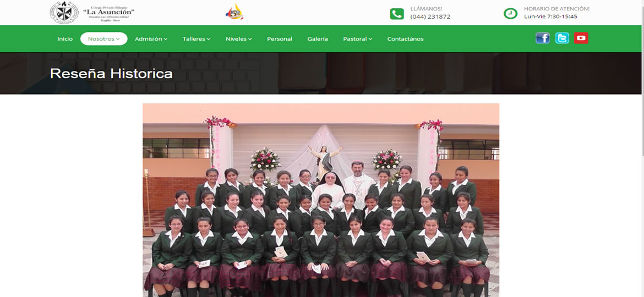Viewport: 644px width, 297px height.
Task: Open the YouTube channel icon
Action: 581,38
